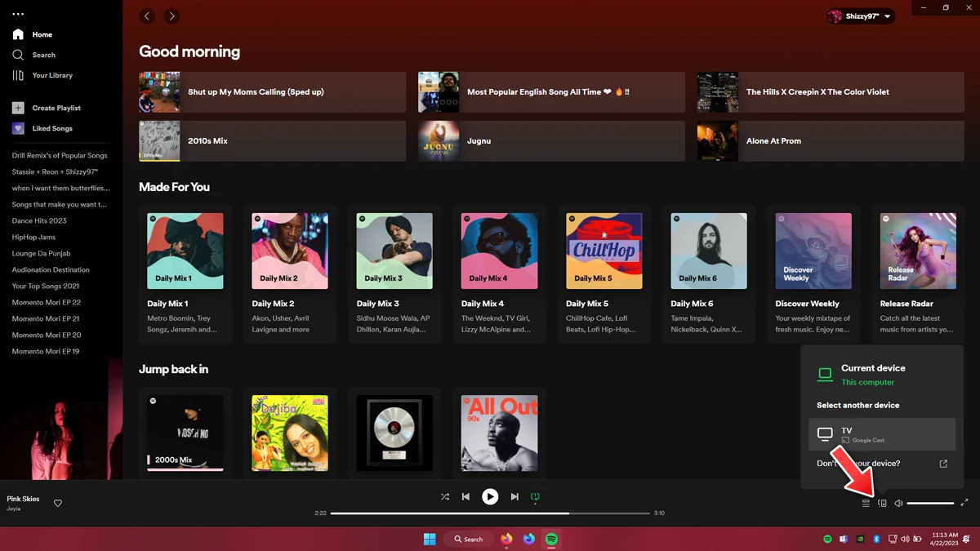Open the Home page in sidebar
This screenshot has width=980, height=551.
click(x=33, y=34)
